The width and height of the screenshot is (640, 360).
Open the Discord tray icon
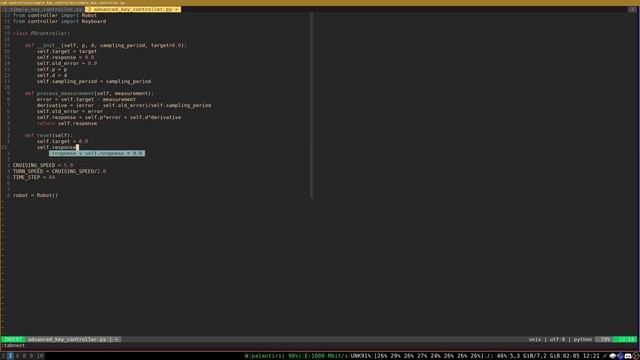(x=628, y=356)
